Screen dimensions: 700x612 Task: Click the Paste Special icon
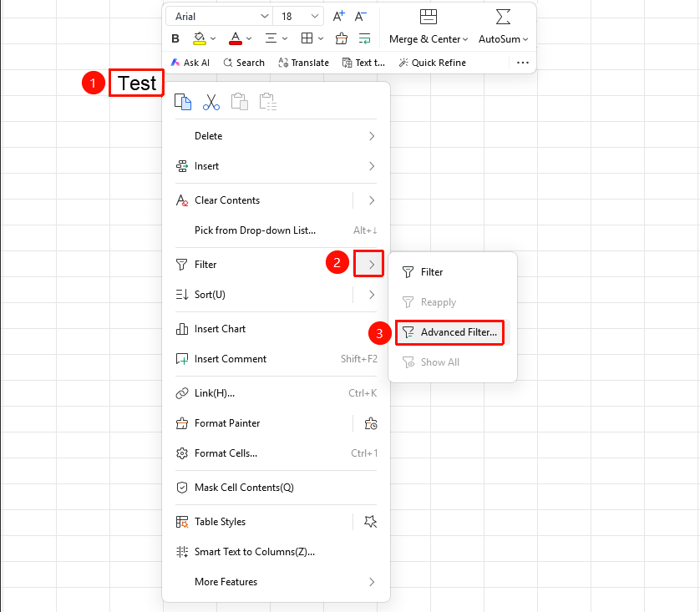point(268,102)
